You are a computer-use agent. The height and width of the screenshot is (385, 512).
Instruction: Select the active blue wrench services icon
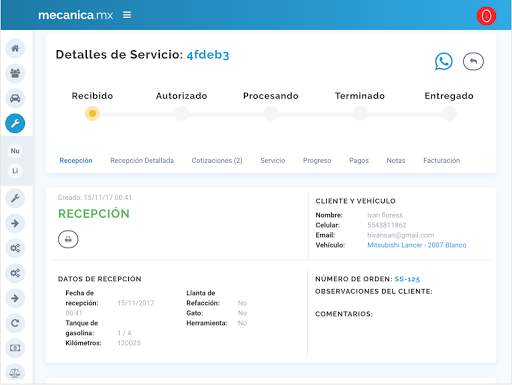[x=15, y=123]
